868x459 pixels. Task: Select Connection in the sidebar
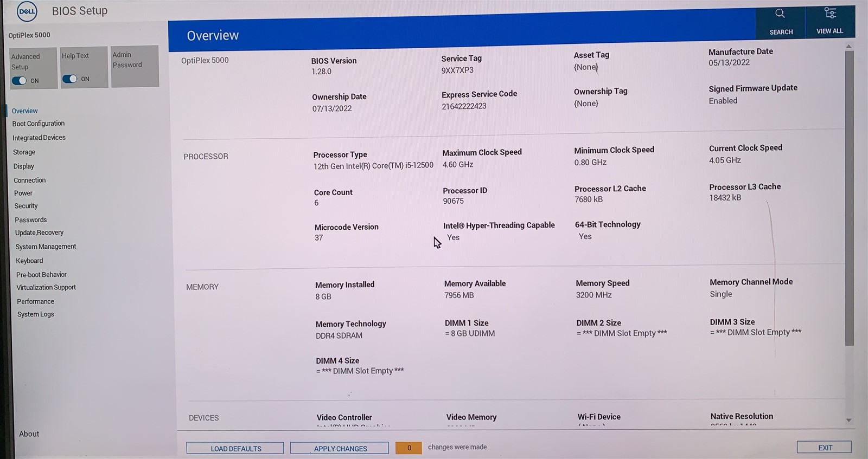(30, 180)
